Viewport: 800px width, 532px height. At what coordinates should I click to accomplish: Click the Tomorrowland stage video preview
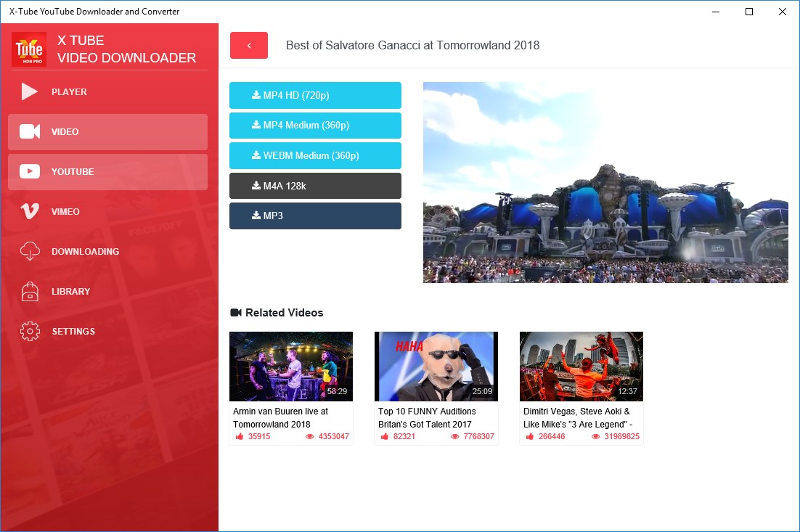[x=605, y=183]
